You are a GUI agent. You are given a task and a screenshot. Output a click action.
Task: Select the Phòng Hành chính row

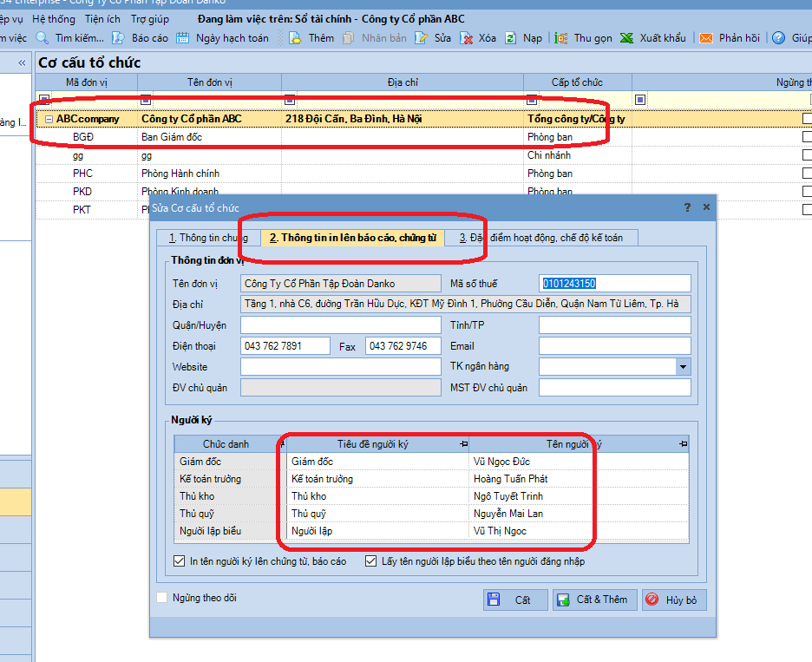(423, 173)
